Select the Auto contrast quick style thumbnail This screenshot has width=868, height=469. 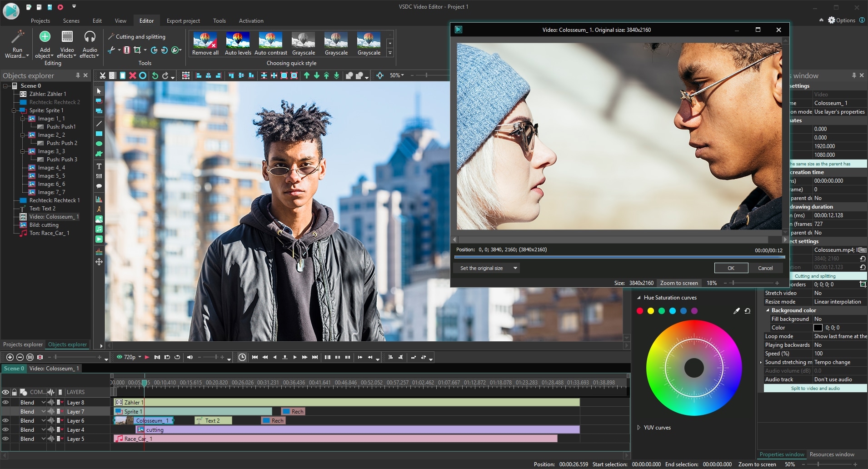pyautogui.click(x=271, y=40)
